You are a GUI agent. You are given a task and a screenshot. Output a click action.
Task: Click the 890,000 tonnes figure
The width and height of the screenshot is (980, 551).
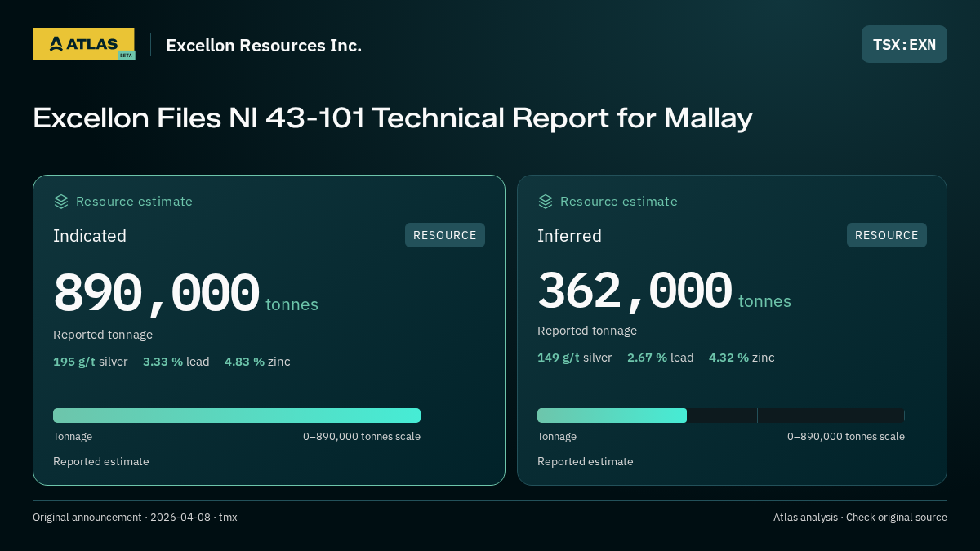[185, 293]
